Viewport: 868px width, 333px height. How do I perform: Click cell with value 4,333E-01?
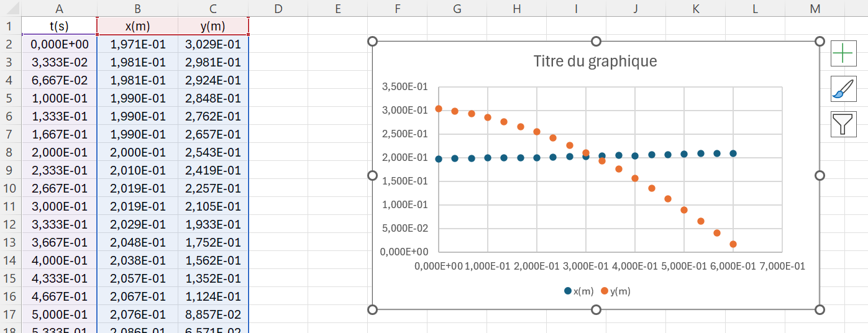point(59,278)
